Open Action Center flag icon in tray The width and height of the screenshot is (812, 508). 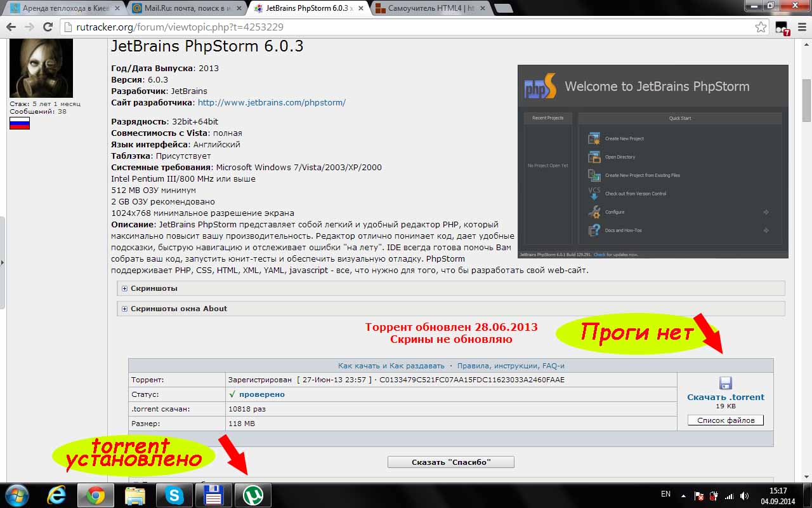(699, 496)
